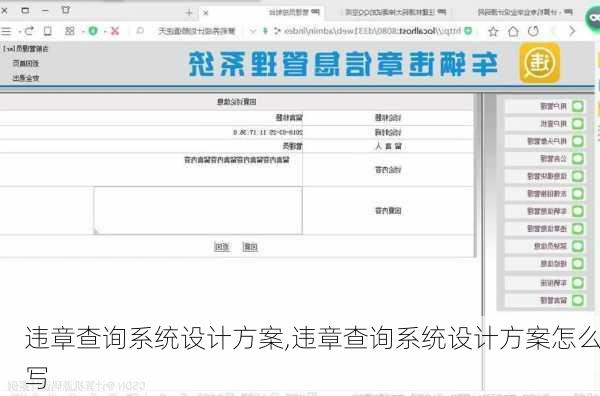The width and height of the screenshot is (600, 396).
Task: Click the undo-close curved arrow icon
Action: 29,31
